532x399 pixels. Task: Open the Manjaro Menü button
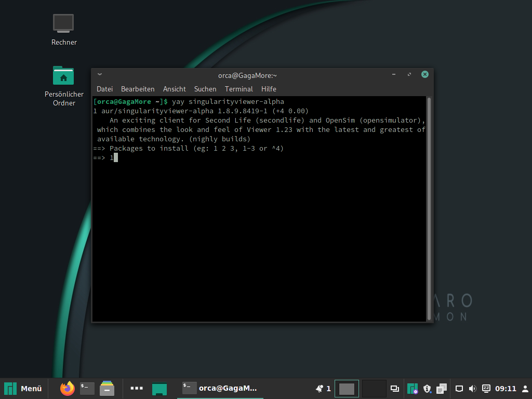point(23,389)
